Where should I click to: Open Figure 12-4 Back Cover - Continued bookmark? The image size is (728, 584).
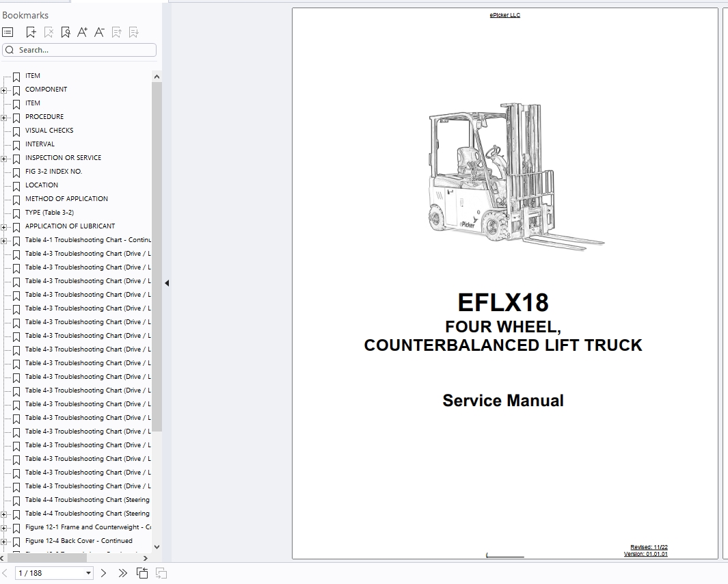coord(79,541)
